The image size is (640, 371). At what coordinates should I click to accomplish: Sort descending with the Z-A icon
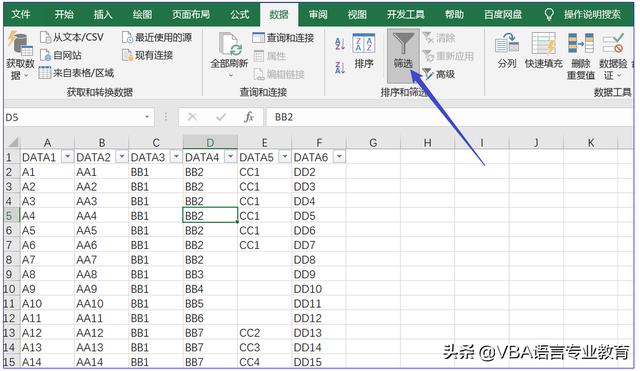click(x=340, y=67)
